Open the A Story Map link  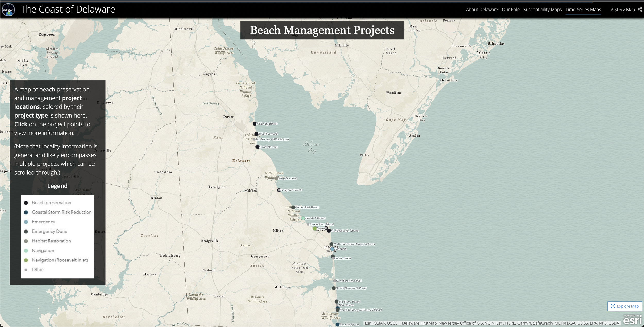[x=623, y=10]
